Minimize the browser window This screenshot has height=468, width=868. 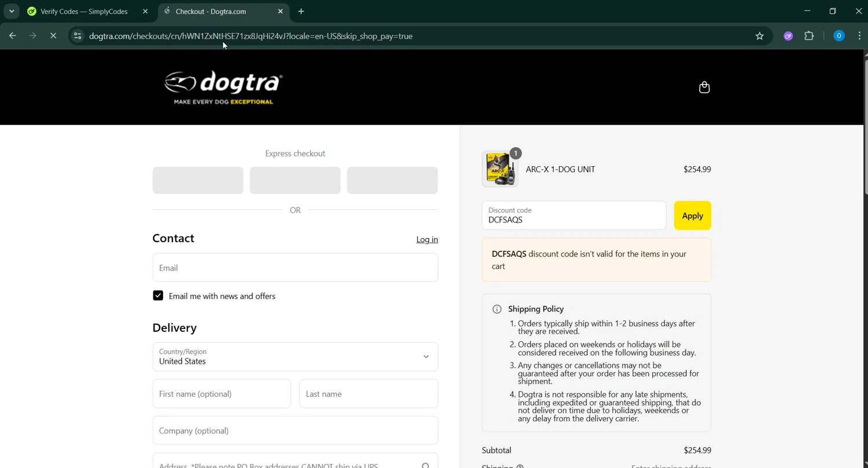click(807, 11)
